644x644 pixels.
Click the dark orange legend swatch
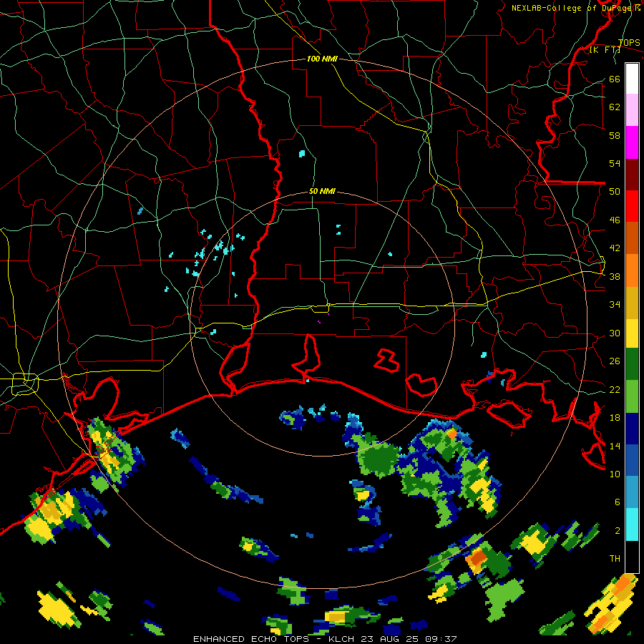632,238
